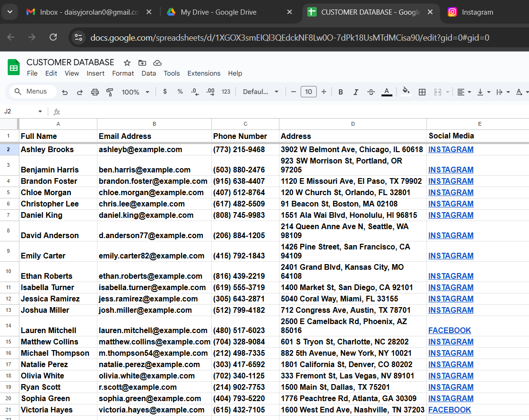This screenshot has height=420, width=529.
Task: Decrease decimal places icon
Action: (x=195, y=92)
